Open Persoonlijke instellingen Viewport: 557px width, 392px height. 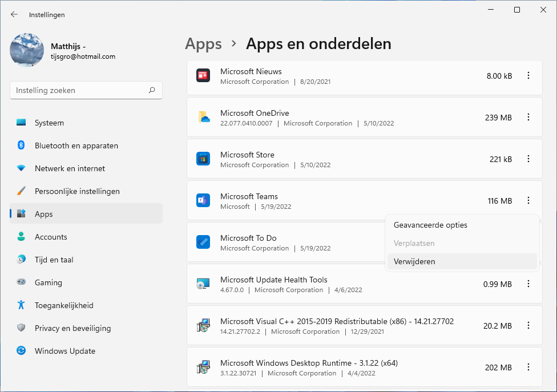(76, 191)
